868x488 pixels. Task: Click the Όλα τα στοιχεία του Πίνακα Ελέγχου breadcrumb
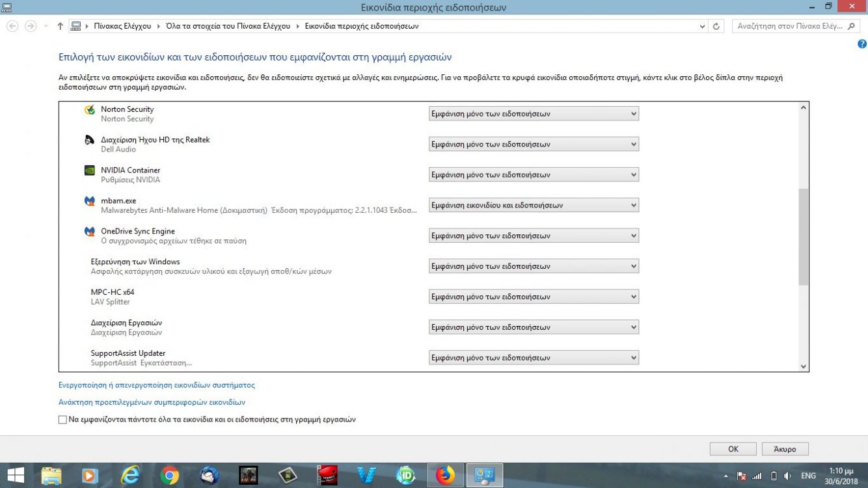click(x=227, y=27)
